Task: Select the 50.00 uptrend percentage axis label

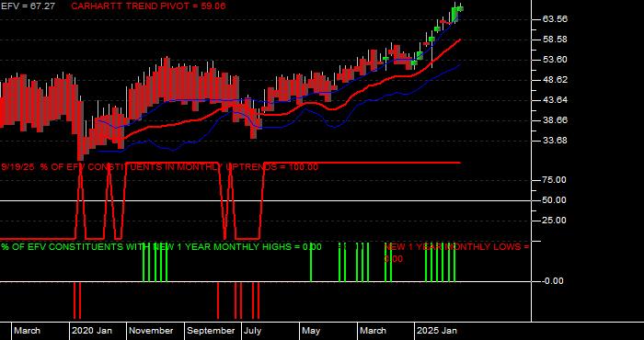Action: click(x=555, y=200)
